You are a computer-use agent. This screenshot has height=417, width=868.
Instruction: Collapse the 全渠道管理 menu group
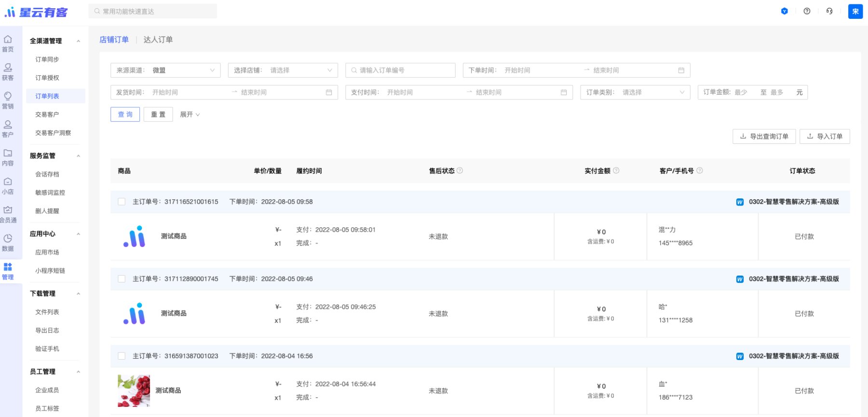coord(78,41)
